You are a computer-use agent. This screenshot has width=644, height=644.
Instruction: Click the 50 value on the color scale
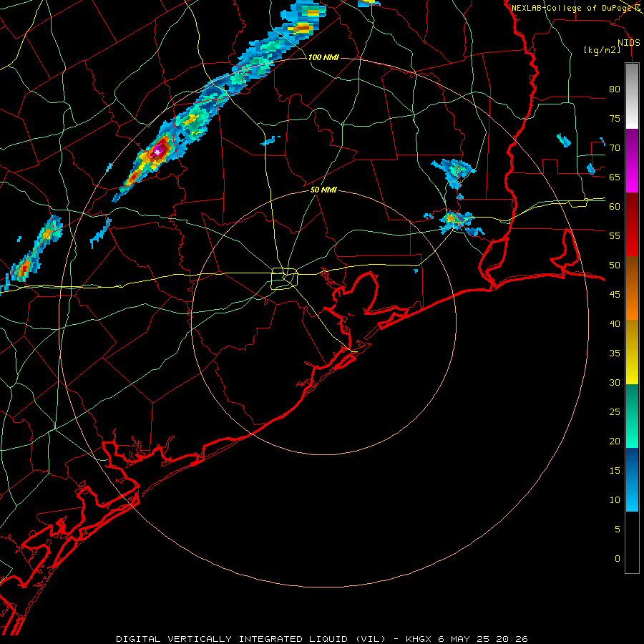tap(615, 265)
